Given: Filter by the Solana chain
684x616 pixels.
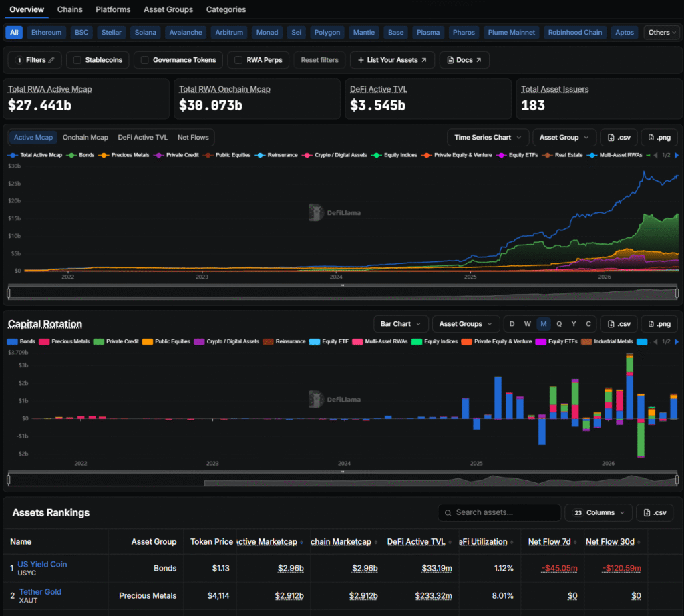Looking at the screenshot, I should coord(145,33).
